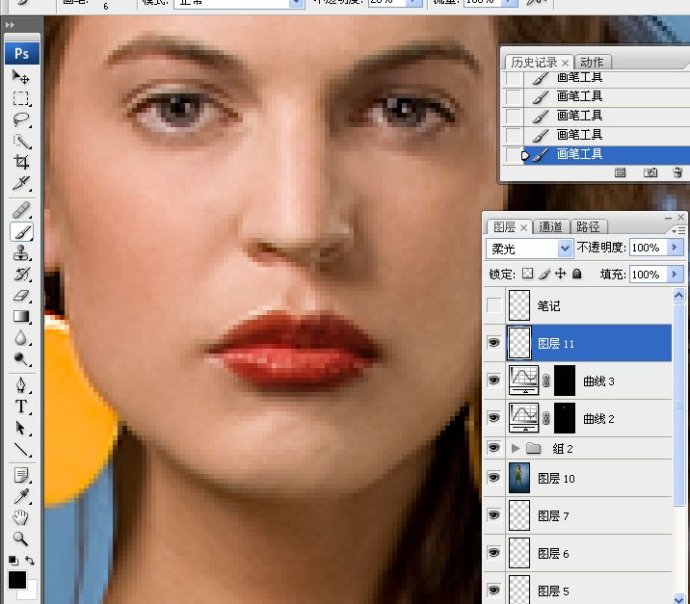The height and width of the screenshot is (604, 690).
Task: Lock all layer attributes
Action: pos(577,274)
